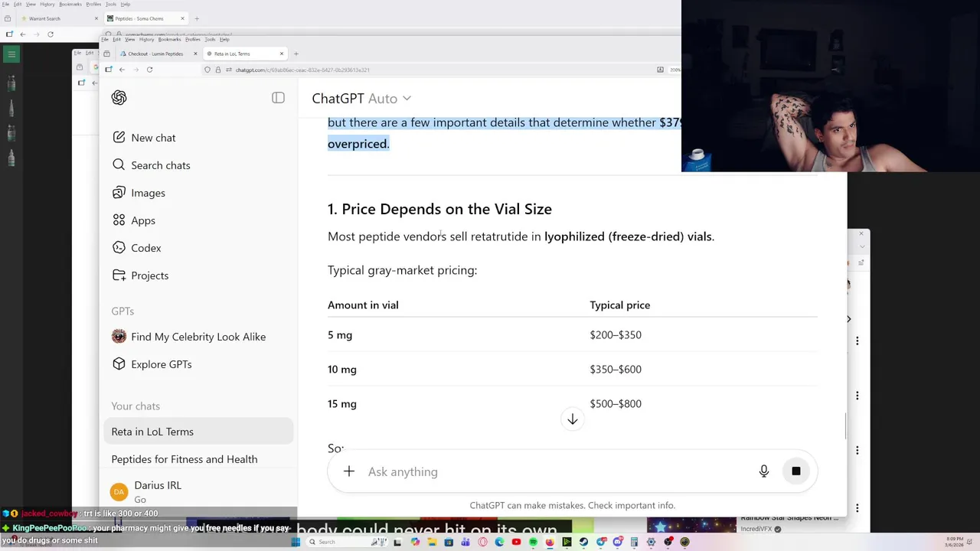This screenshot has height=551, width=980.
Task: Click the $500–$800 price cell
Action: tap(616, 403)
